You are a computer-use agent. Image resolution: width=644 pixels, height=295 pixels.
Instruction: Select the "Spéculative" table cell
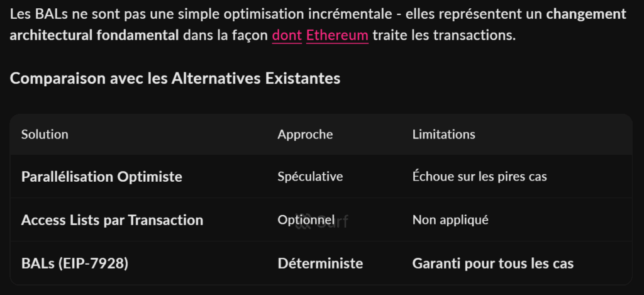coord(310,177)
